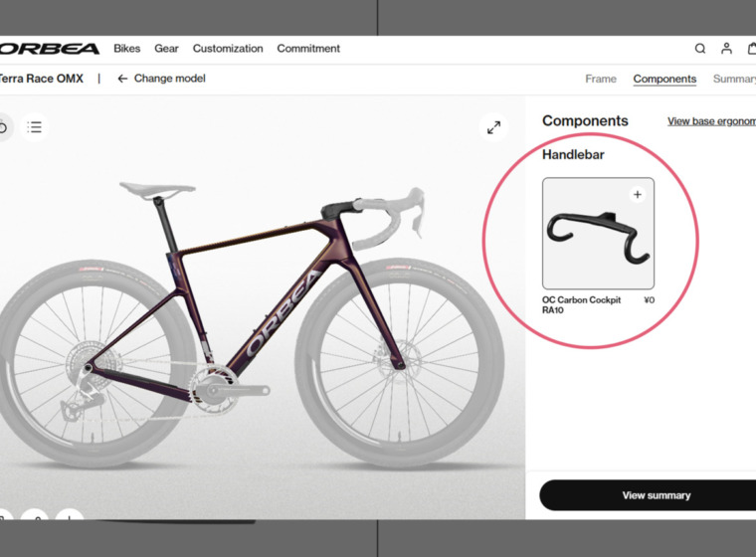Viewport: 756px width, 557px height.
Task: Click the ¥0 price text
Action: [649, 300]
